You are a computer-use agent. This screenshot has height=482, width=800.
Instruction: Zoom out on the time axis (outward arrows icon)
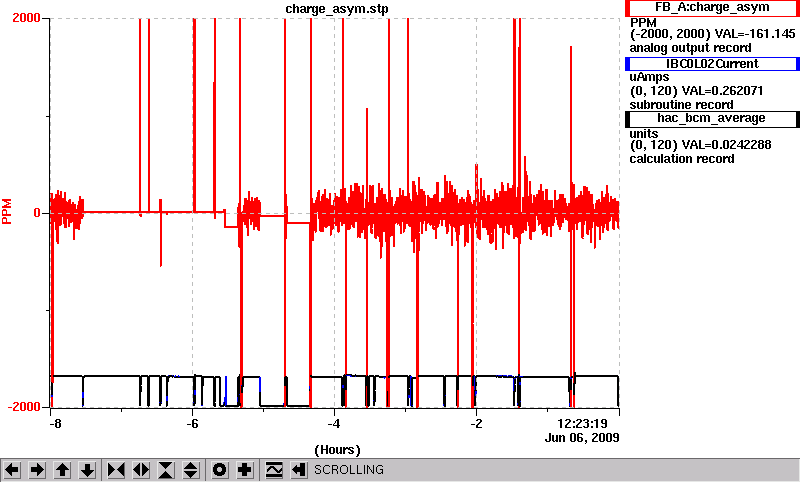[x=141, y=470]
